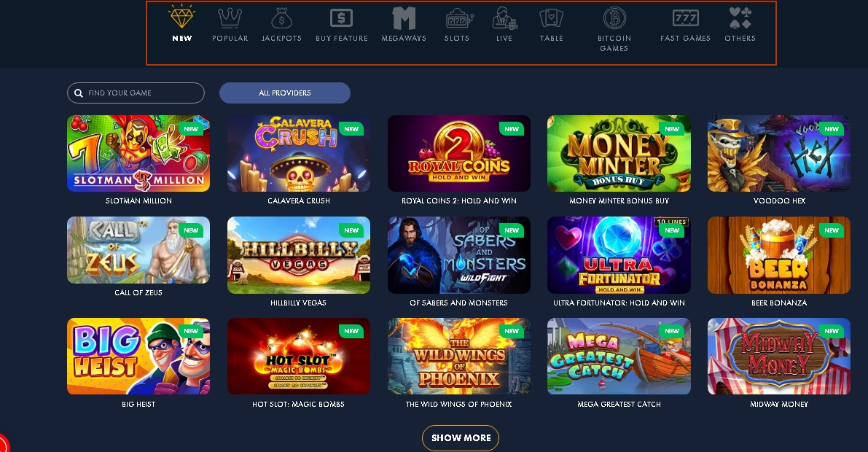Screen dimensions: 868x452
Task: Select the Table cards icon
Action: tap(552, 18)
